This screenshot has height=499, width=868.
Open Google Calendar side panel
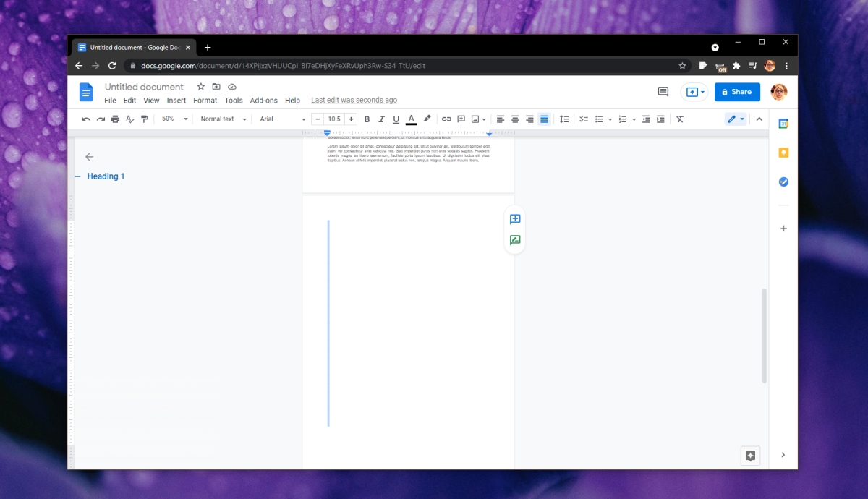pos(783,124)
